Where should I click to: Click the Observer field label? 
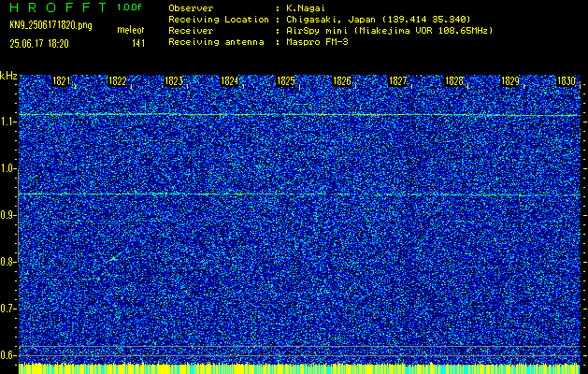click(x=191, y=8)
